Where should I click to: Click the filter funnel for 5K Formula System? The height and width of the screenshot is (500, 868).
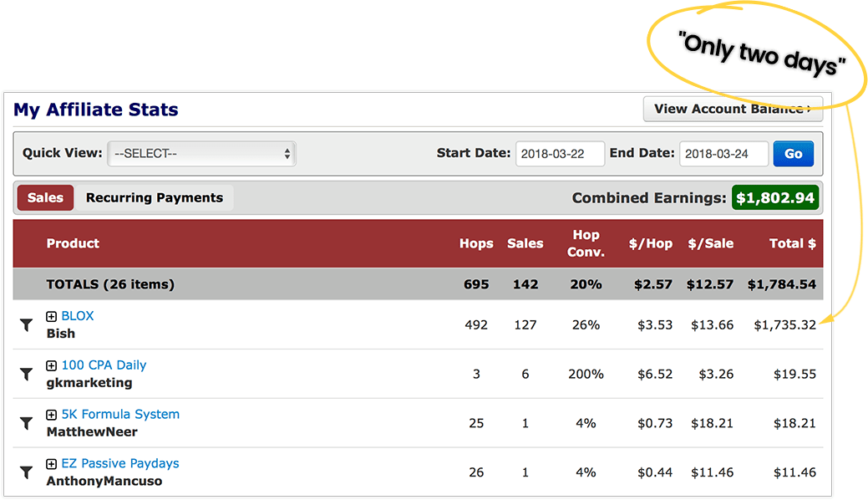(26, 423)
